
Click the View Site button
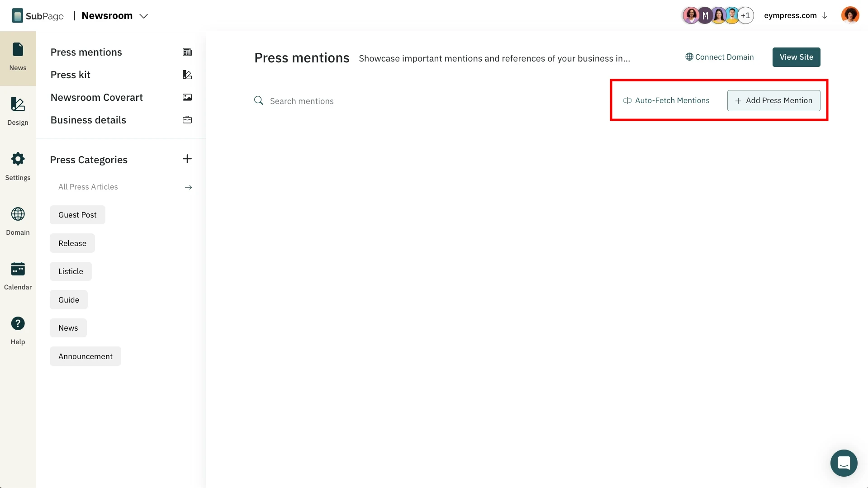pyautogui.click(x=796, y=57)
